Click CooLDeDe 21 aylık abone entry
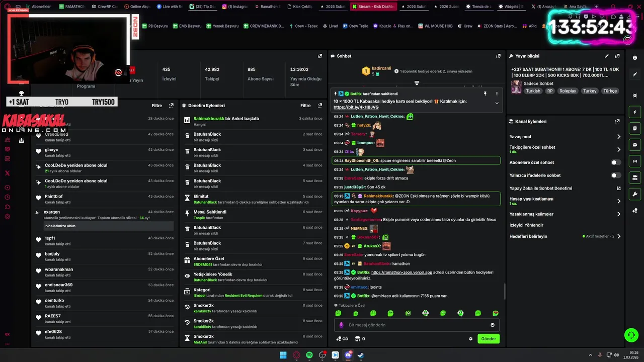 [x=105, y=168]
